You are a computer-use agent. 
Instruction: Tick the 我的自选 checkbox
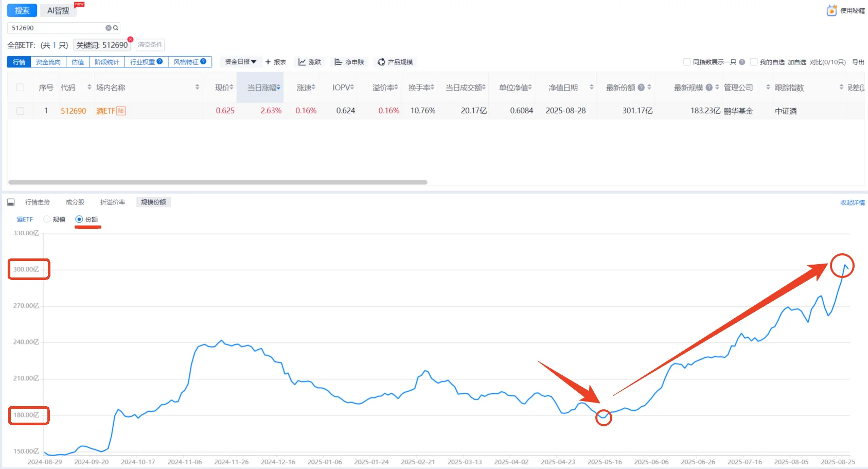click(754, 62)
